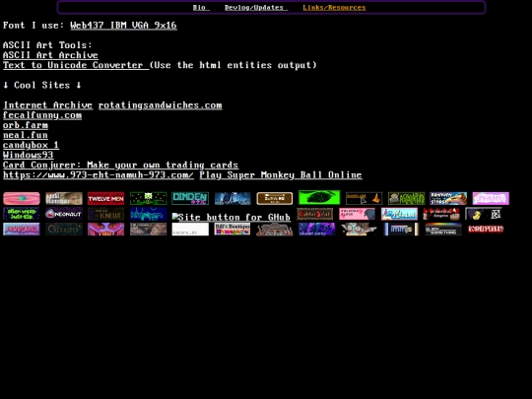The height and width of the screenshot is (399, 532).
Task: Click the blue dripping pixel site button
Action: (x=148, y=214)
